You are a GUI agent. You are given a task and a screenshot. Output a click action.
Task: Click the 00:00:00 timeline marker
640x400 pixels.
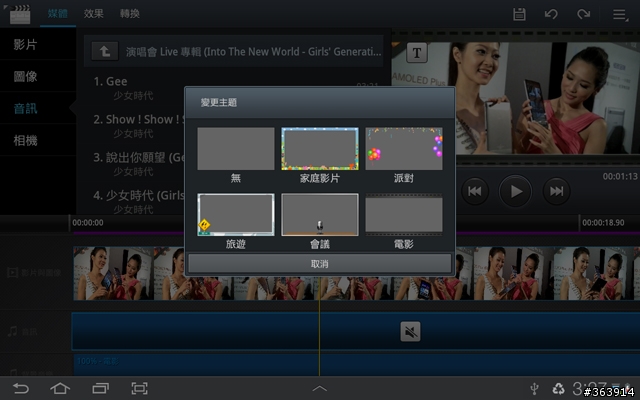click(x=88, y=223)
